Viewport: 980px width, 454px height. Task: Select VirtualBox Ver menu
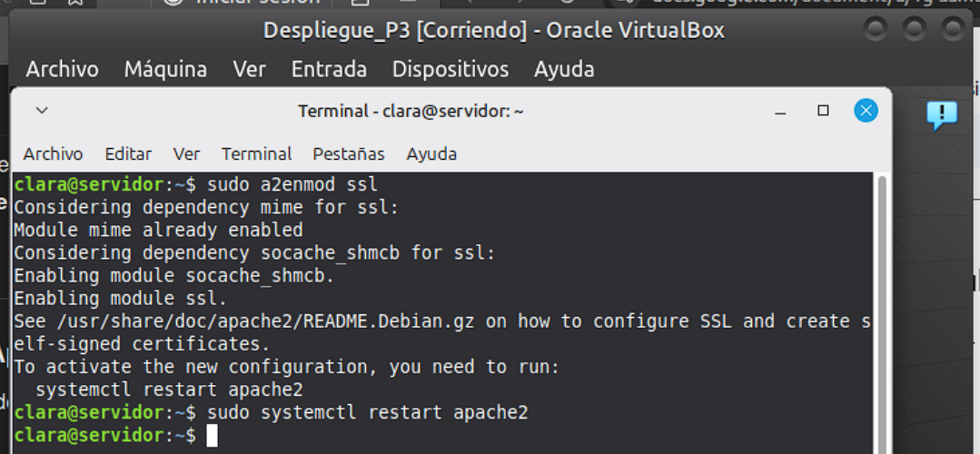[x=249, y=69]
